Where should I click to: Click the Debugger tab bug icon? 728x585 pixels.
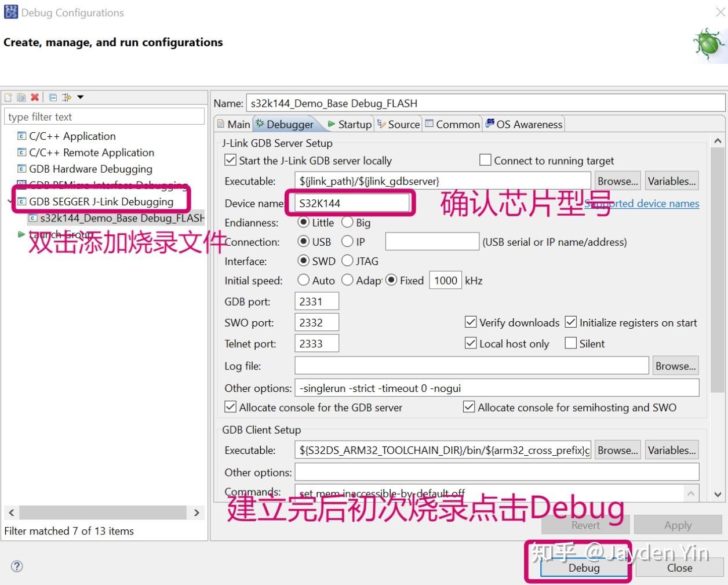[x=260, y=123]
